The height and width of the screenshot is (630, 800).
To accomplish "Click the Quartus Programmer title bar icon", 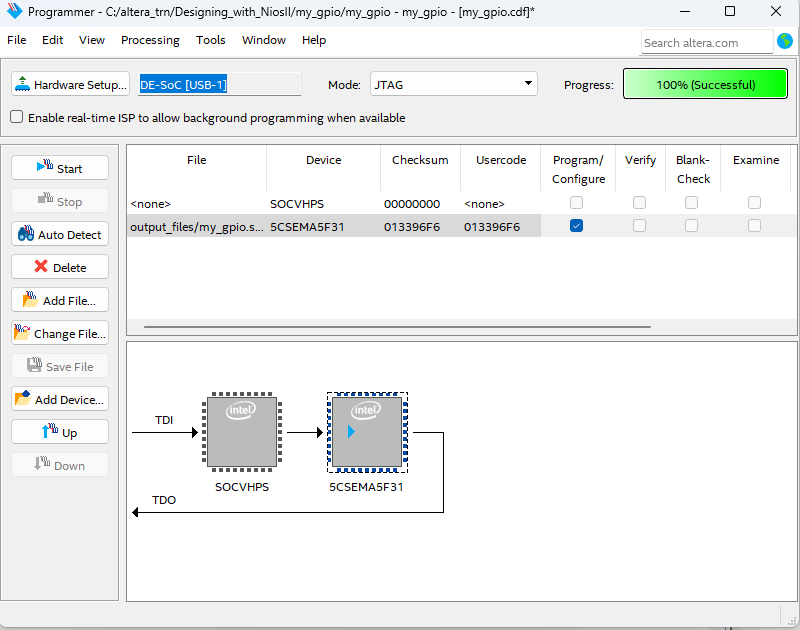I will pyautogui.click(x=14, y=11).
